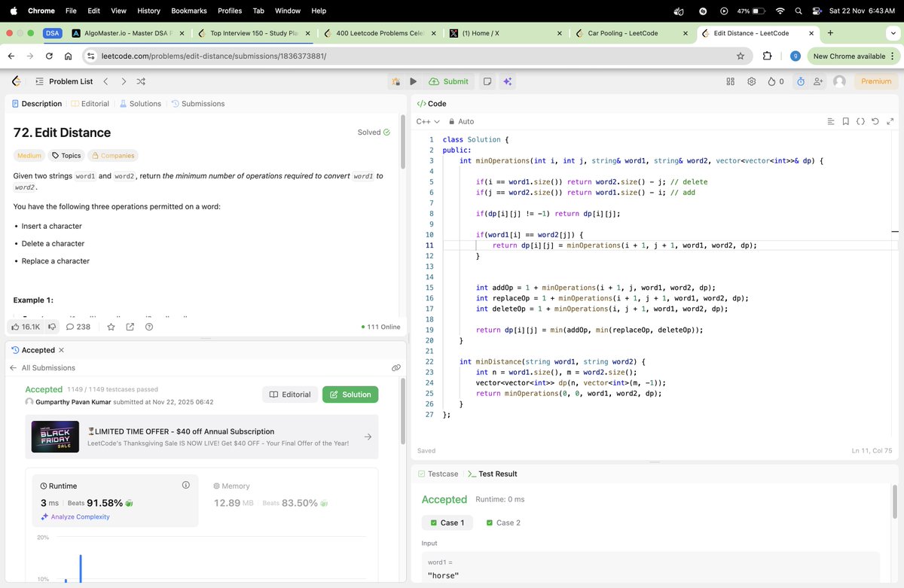Open the debugger bug icon
Image resolution: width=904 pixels, height=588 pixels.
pyautogui.click(x=396, y=81)
